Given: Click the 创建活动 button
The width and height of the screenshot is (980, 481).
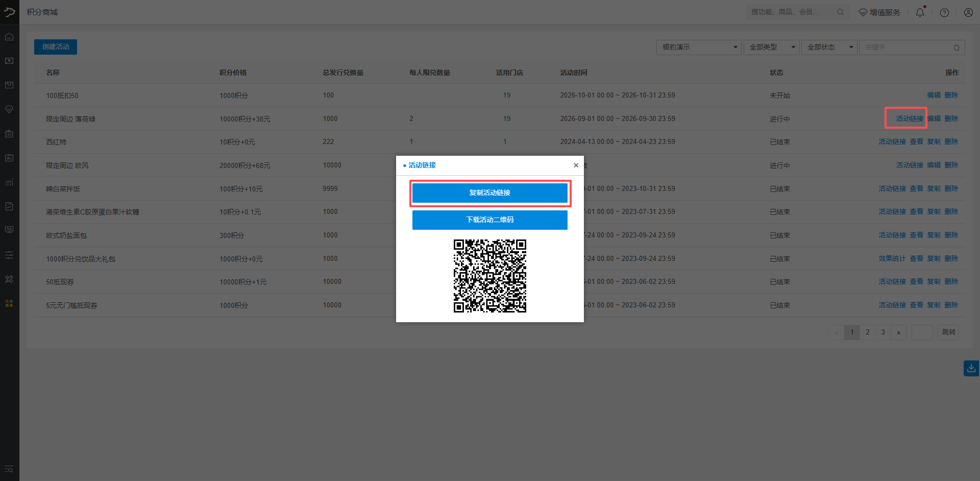Looking at the screenshot, I should pos(56,47).
